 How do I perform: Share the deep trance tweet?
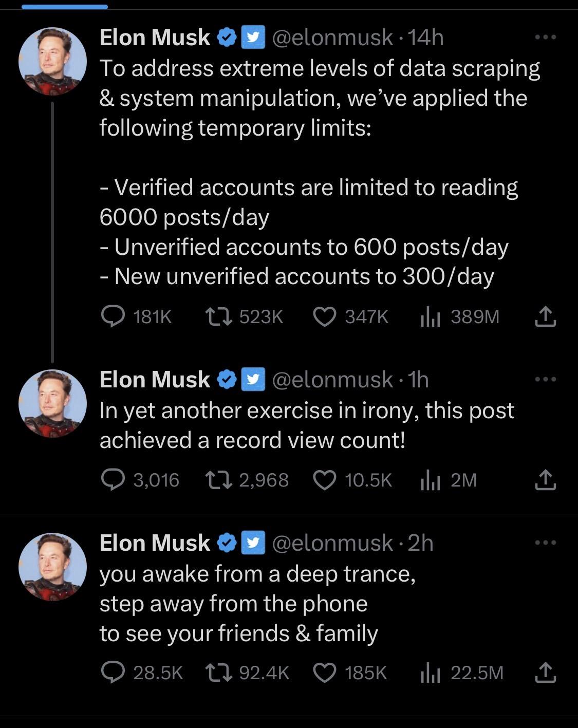point(545,673)
